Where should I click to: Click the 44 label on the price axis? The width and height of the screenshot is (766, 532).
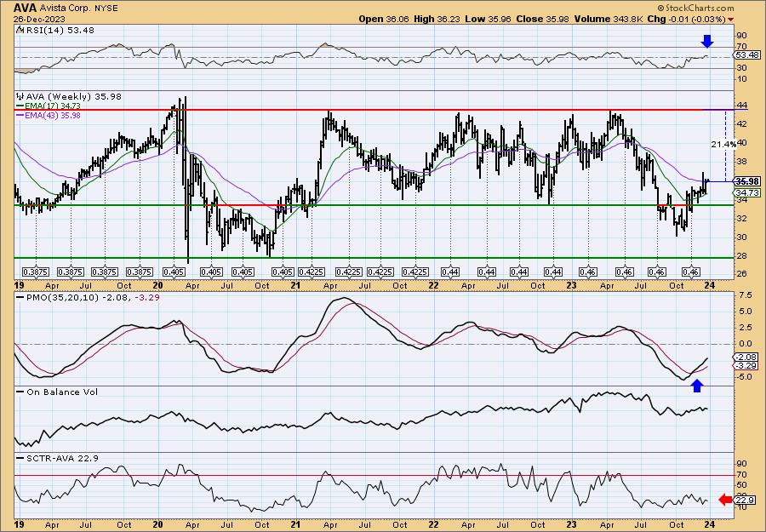coord(741,106)
